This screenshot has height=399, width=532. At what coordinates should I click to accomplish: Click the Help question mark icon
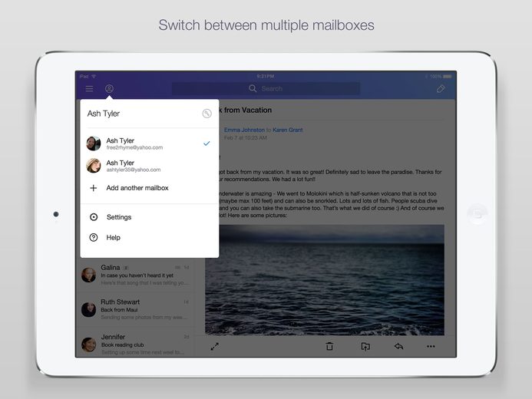click(94, 238)
